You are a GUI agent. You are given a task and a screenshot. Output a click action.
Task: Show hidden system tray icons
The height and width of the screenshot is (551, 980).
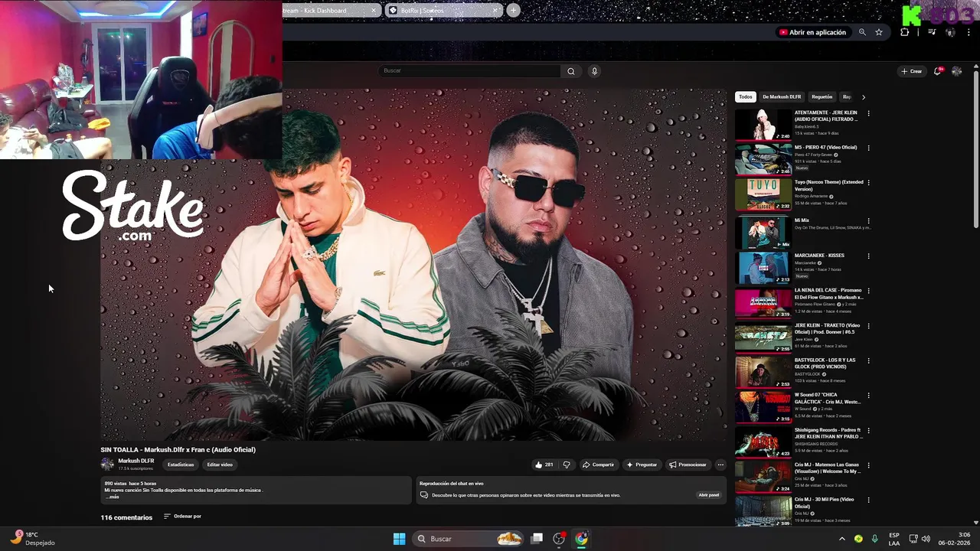click(842, 539)
